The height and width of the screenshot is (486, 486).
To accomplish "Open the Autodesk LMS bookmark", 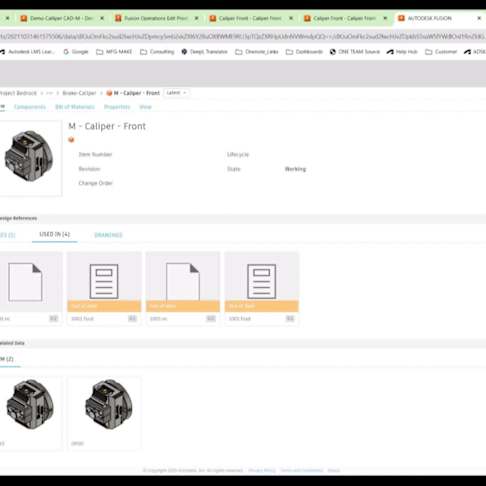I will (28, 52).
